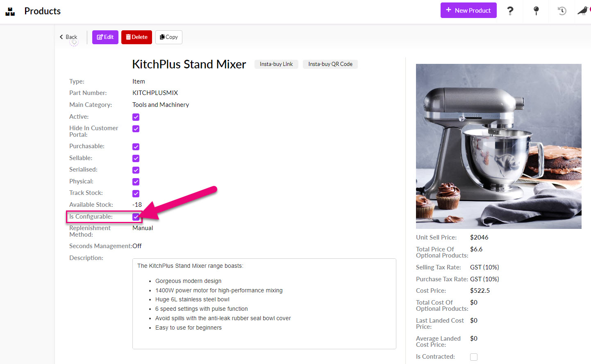Toggle the Serialised checkbox
Image resolution: width=591 pixels, height=364 pixels.
pos(136,170)
